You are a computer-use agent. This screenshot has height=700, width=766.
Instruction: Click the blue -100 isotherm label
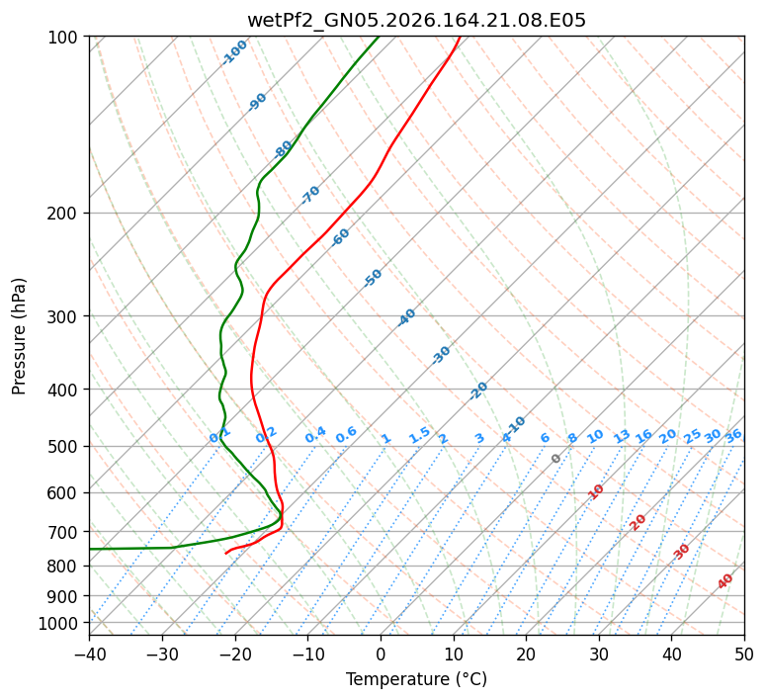(235, 52)
